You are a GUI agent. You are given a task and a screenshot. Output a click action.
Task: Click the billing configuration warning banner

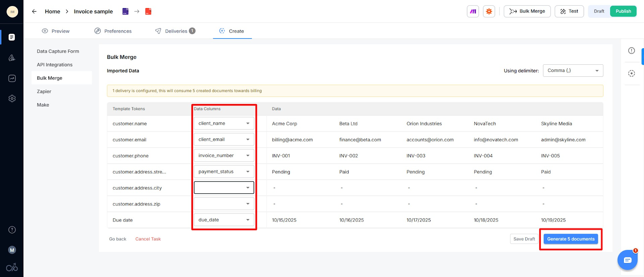pyautogui.click(x=355, y=91)
